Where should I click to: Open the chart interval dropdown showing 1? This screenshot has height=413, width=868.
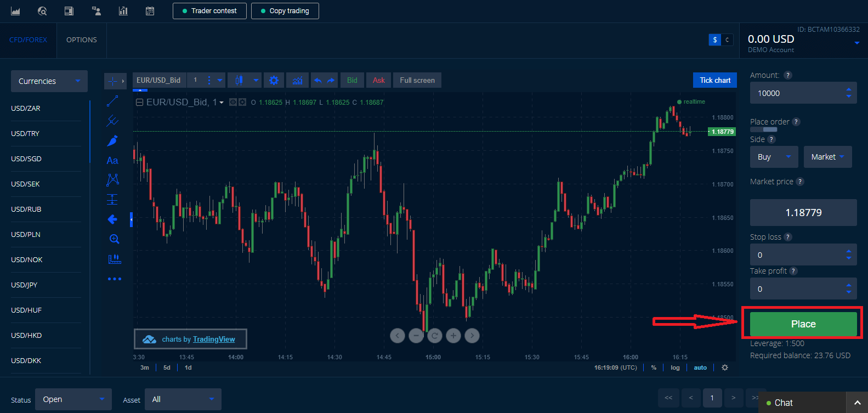pos(206,80)
